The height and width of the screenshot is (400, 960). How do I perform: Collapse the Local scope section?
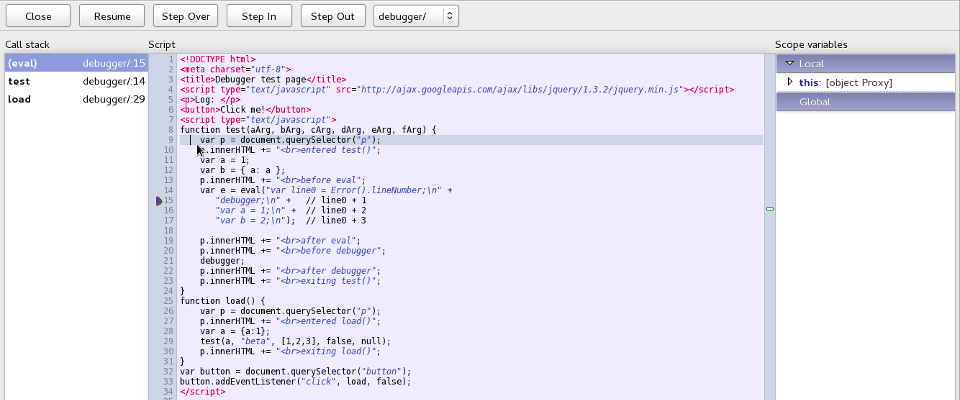tap(790, 63)
